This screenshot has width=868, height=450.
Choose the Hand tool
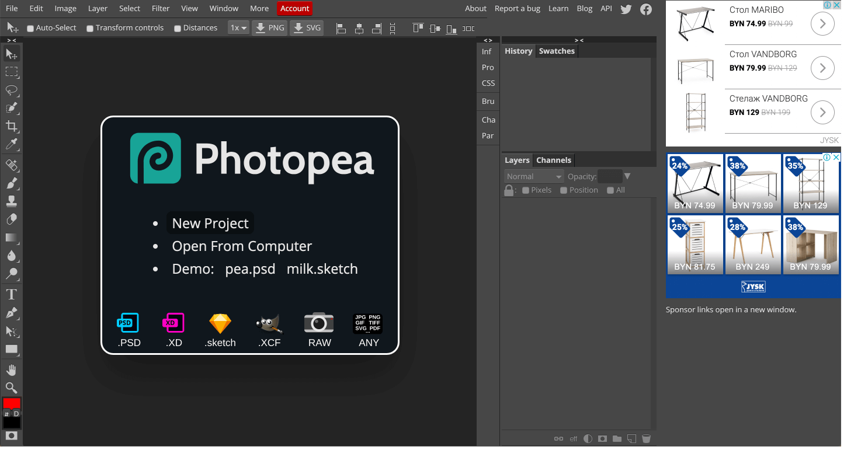(11, 370)
